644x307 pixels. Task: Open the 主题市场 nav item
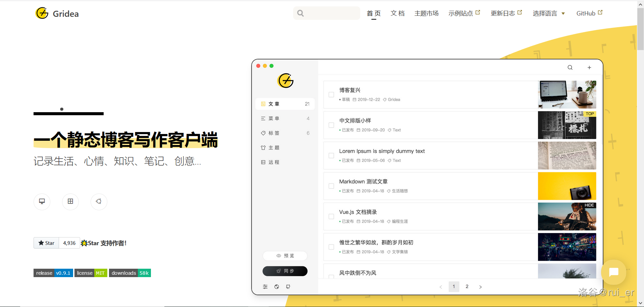click(x=426, y=13)
